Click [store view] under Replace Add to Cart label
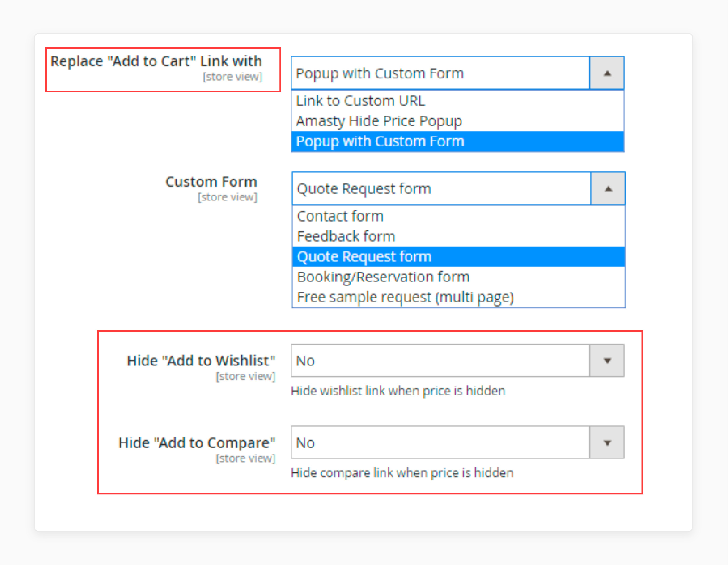The width and height of the screenshot is (728, 565). [233, 77]
